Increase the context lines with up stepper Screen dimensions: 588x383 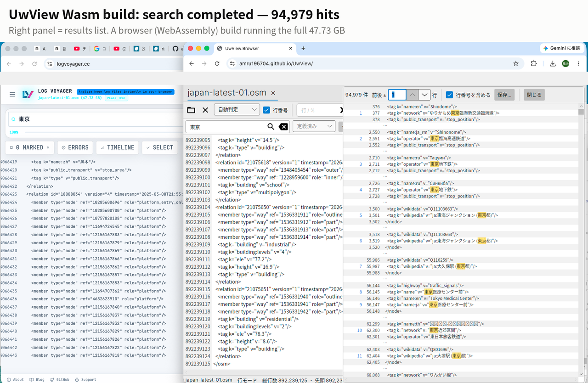pos(413,95)
